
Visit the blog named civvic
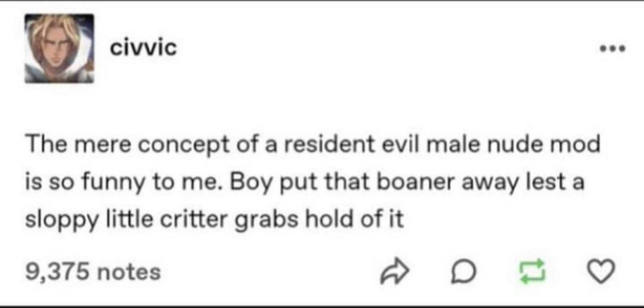click(x=143, y=48)
